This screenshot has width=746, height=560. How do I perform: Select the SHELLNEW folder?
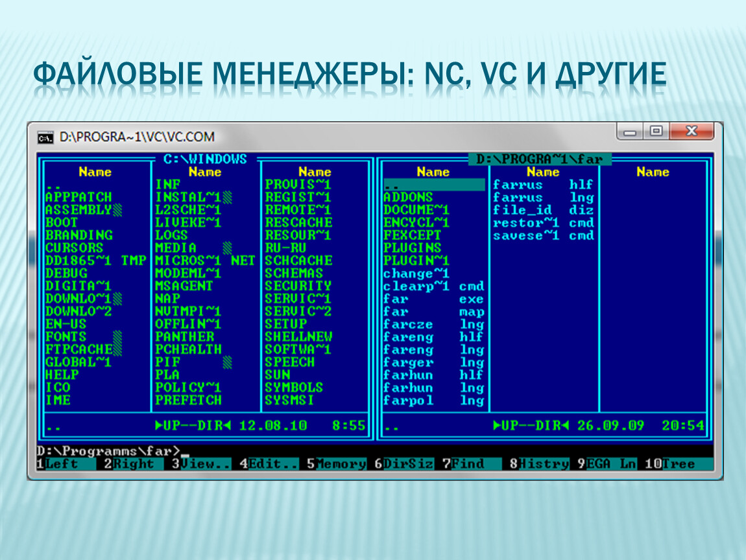click(298, 337)
